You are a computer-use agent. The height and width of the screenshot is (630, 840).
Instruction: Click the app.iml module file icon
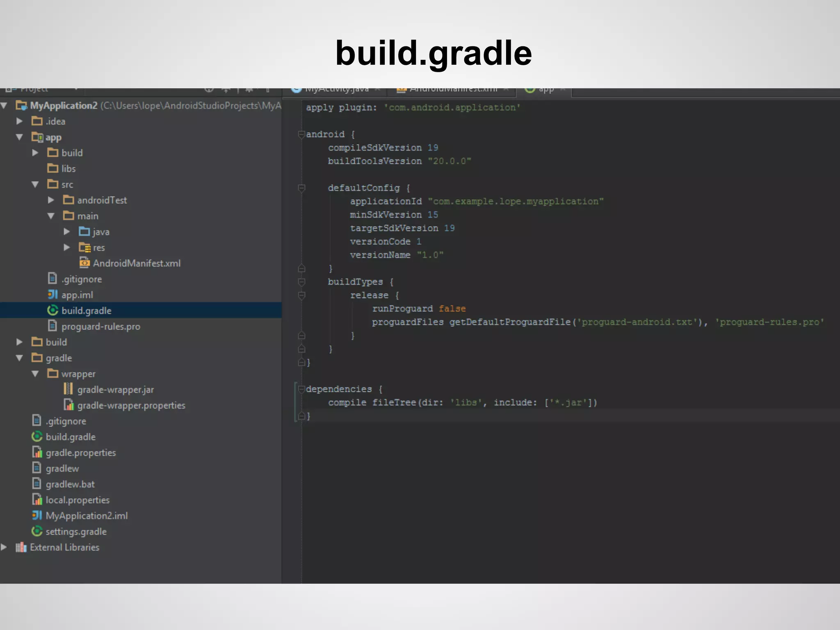tap(52, 294)
